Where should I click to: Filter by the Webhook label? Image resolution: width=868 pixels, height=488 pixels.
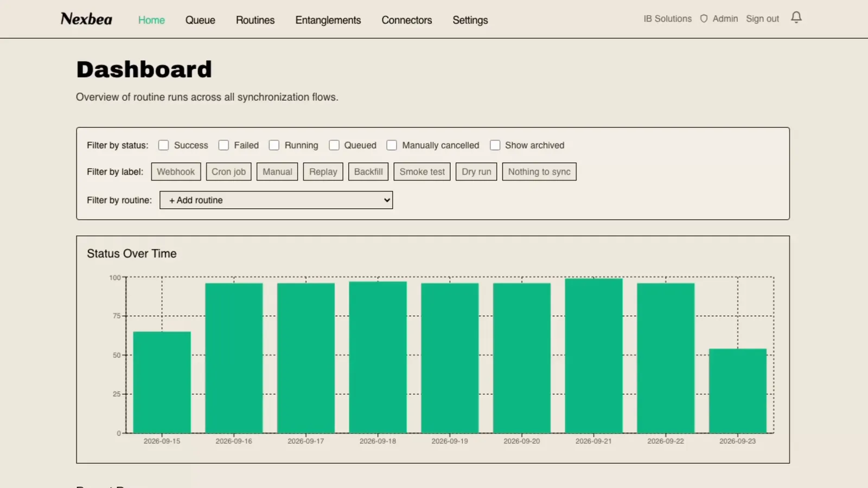click(x=176, y=172)
